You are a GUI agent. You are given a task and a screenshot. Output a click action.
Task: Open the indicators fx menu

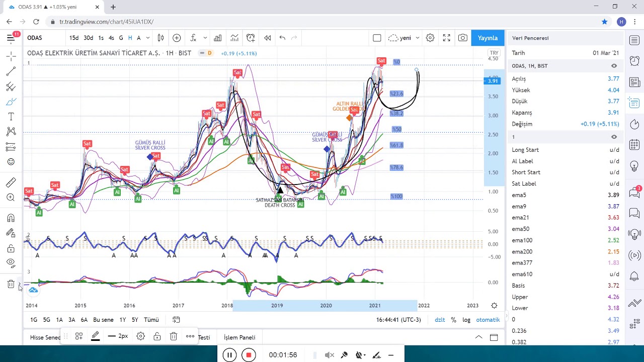[193, 38]
